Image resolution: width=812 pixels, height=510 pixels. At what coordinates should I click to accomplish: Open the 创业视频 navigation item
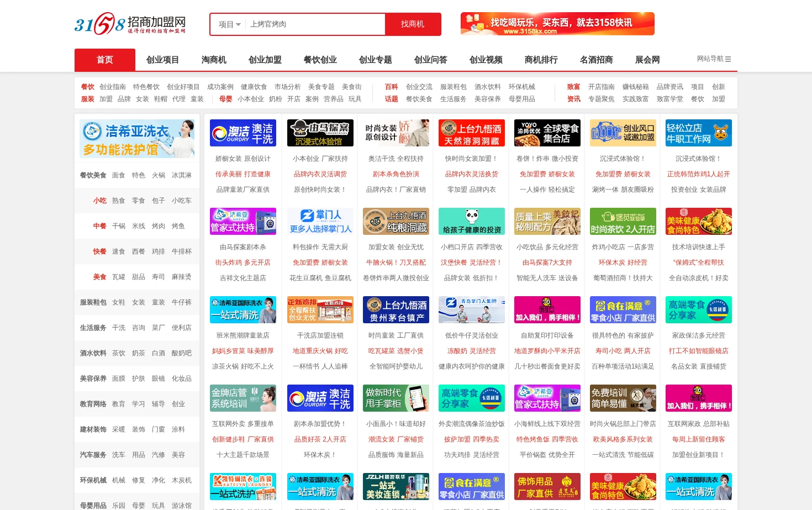tap(486, 60)
